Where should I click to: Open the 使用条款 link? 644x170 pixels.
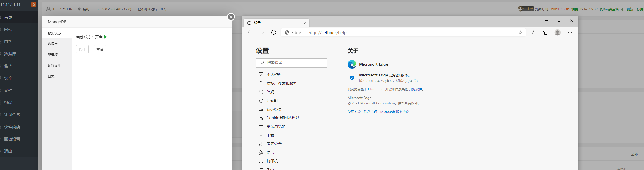click(354, 112)
